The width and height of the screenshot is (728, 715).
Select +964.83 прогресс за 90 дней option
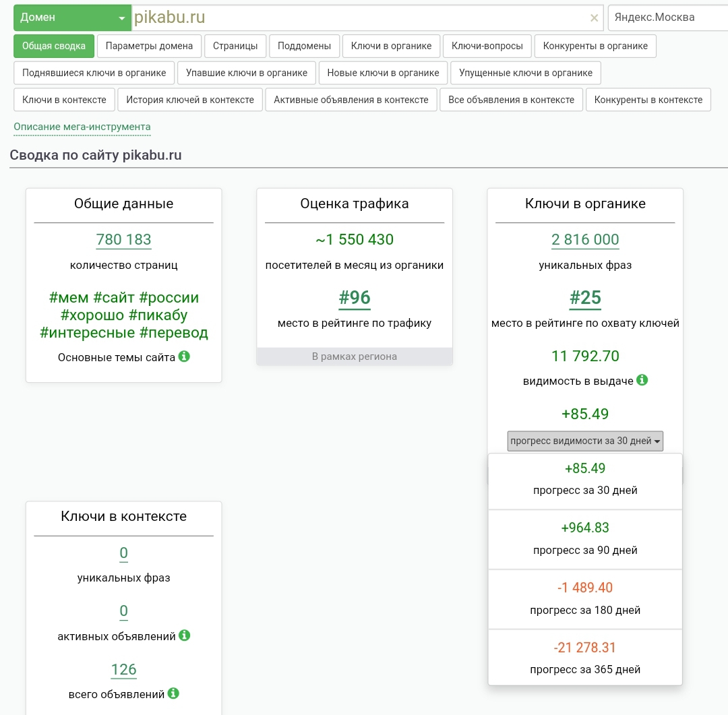click(585, 540)
